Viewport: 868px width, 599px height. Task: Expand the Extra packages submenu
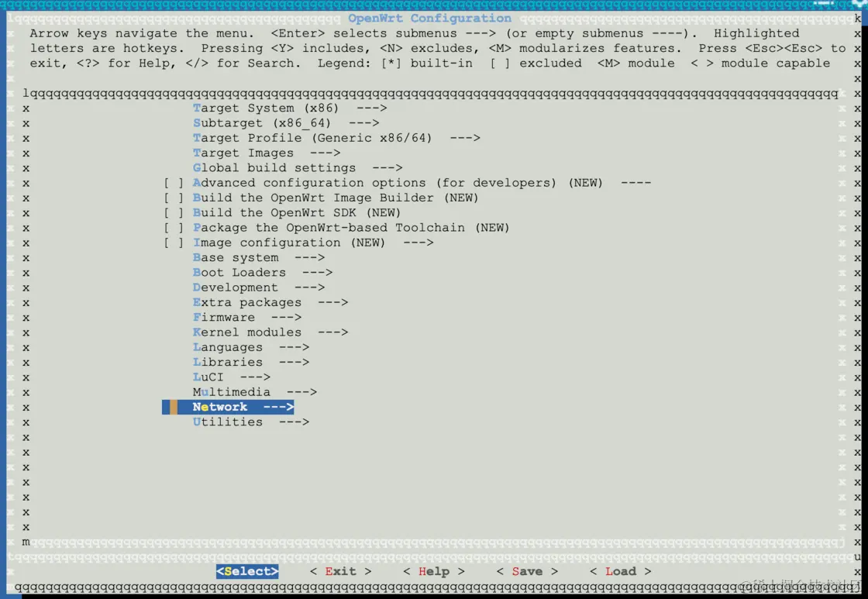[x=270, y=302]
